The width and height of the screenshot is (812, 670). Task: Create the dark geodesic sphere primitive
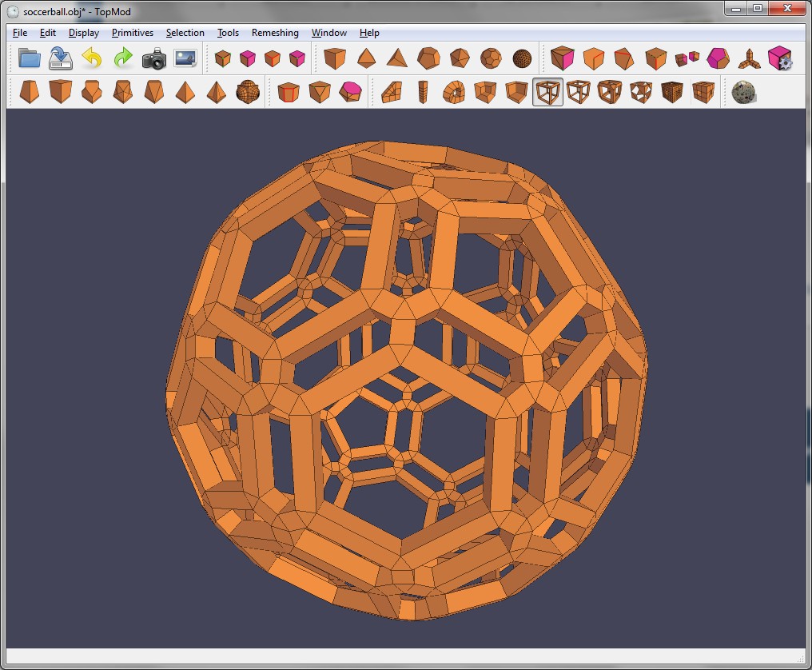tap(522, 58)
